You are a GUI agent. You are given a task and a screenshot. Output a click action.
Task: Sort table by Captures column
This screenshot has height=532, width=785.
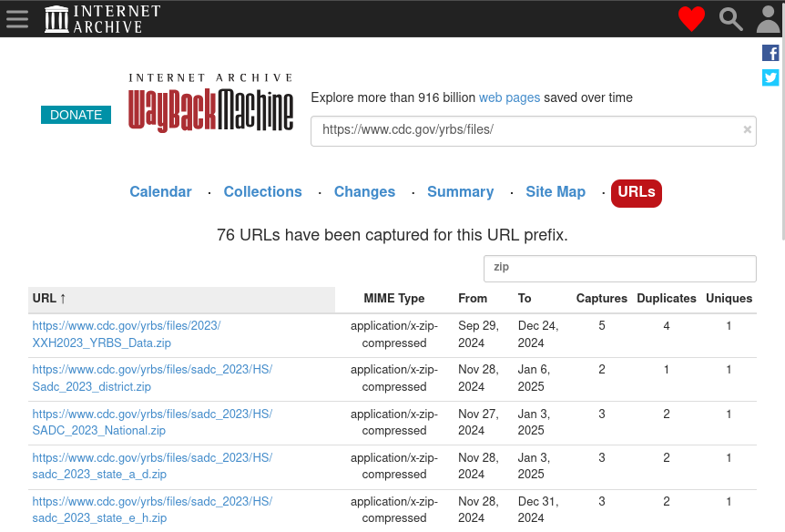click(601, 299)
